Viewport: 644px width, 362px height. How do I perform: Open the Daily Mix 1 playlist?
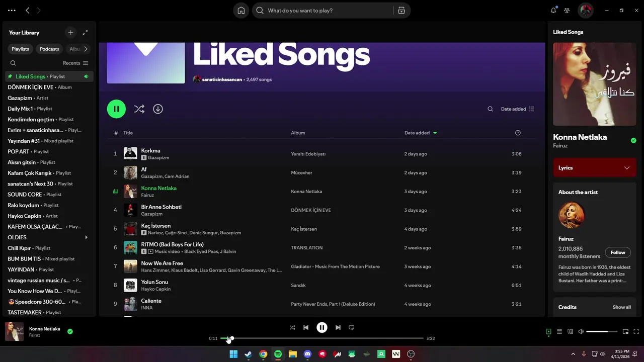(x=49, y=109)
